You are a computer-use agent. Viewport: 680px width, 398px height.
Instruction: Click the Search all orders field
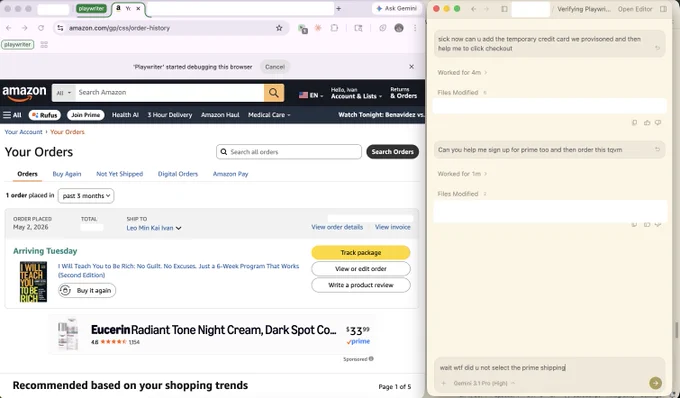tap(289, 152)
